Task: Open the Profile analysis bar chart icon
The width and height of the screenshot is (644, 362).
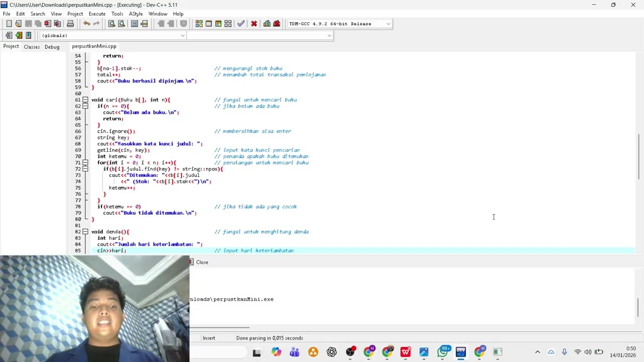Action: (x=267, y=24)
